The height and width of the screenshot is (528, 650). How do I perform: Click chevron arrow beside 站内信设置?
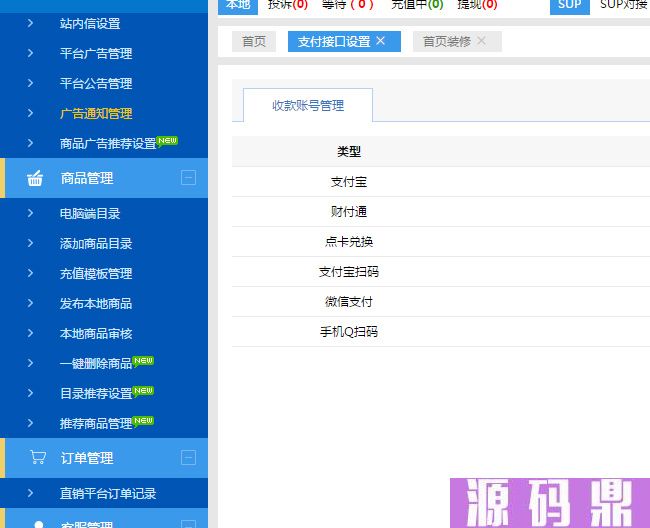(x=30, y=23)
